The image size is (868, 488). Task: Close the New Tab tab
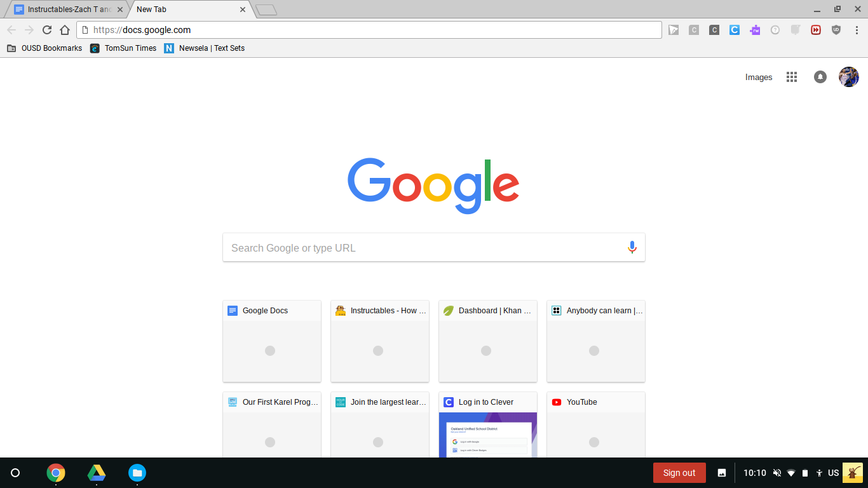[243, 10]
